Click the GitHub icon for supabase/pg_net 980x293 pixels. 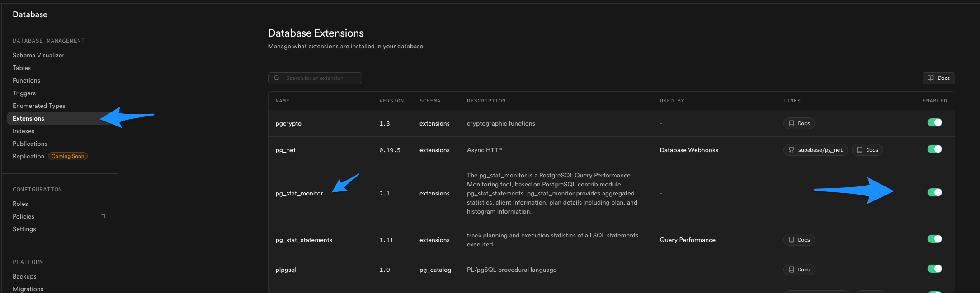(792, 150)
